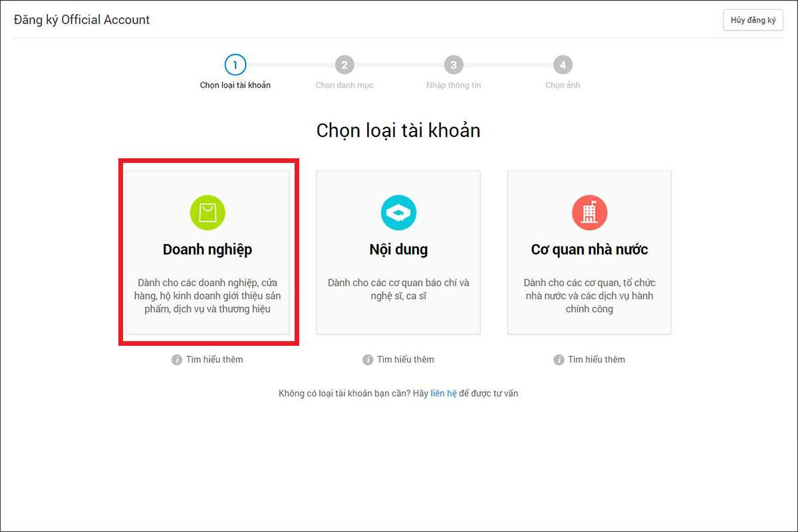Viewport: 798px width, 532px height.
Task: Click the cyan Nội dung icon
Action: (398, 213)
